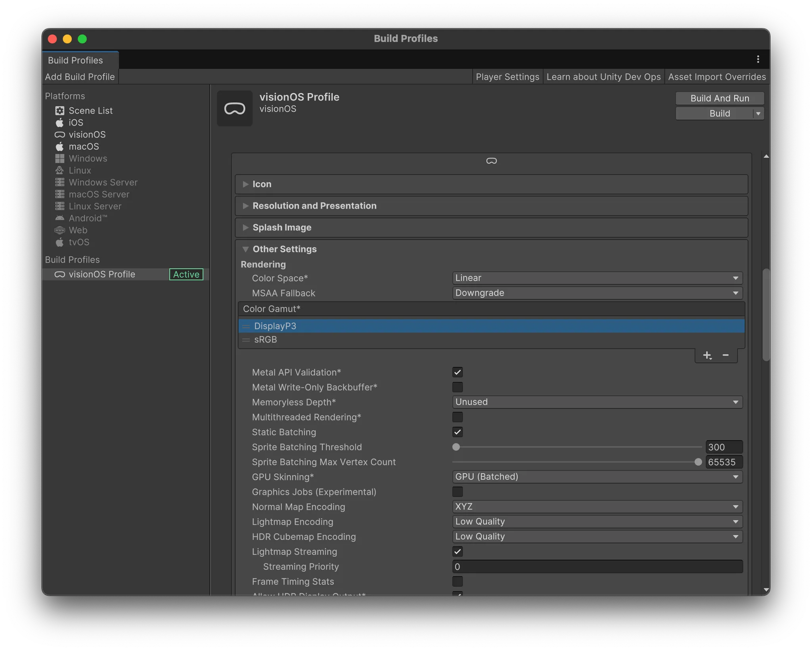Viewport: 812px width, 651px height.
Task: Click the Web globe icon
Action: (59, 230)
